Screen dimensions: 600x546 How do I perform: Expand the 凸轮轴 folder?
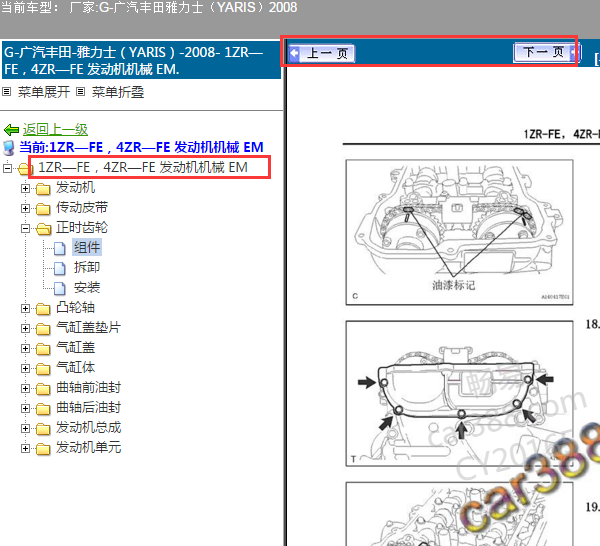click(x=25, y=308)
